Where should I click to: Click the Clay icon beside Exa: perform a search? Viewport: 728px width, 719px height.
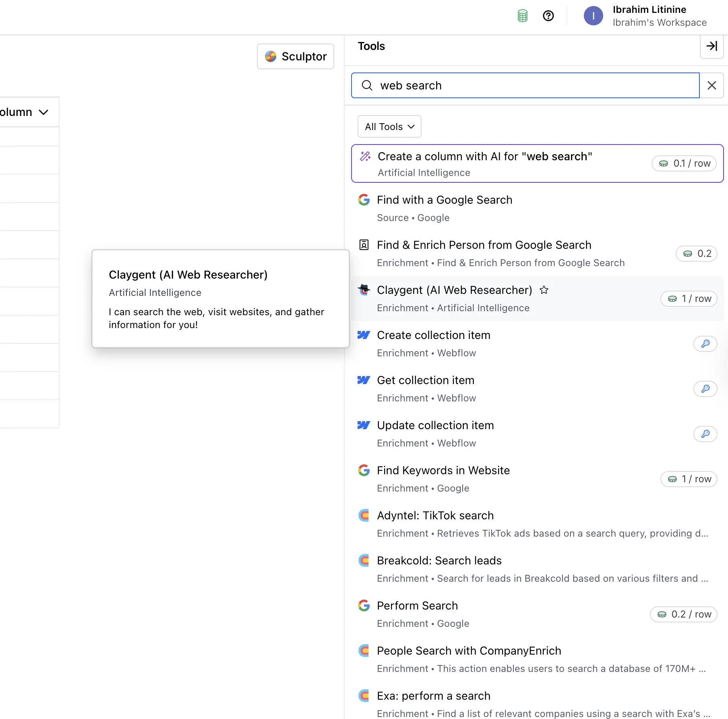click(x=364, y=696)
